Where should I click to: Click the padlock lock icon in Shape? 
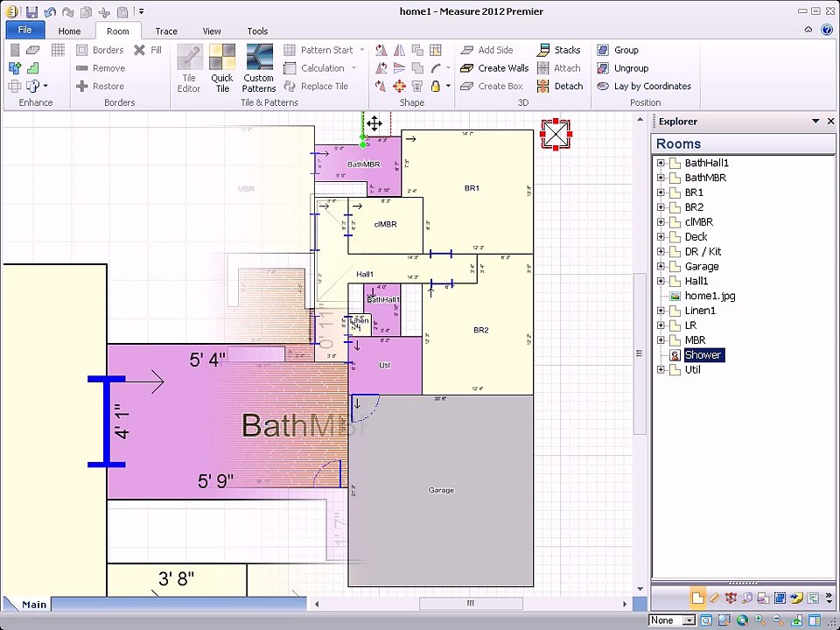click(x=436, y=86)
